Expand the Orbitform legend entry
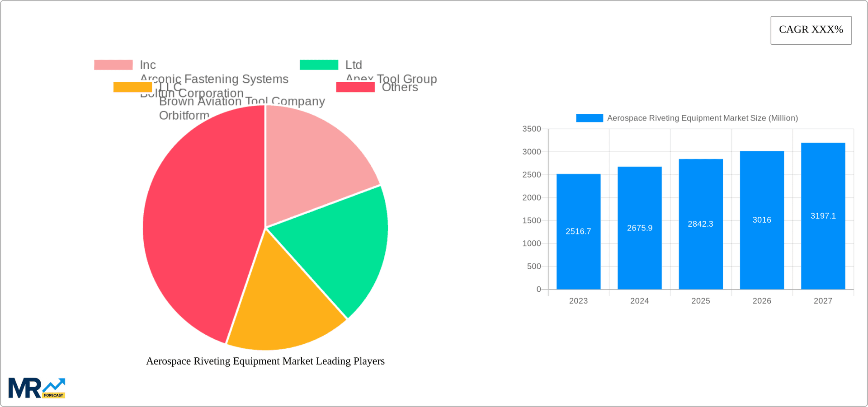This screenshot has width=868, height=407. (x=184, y=115)
